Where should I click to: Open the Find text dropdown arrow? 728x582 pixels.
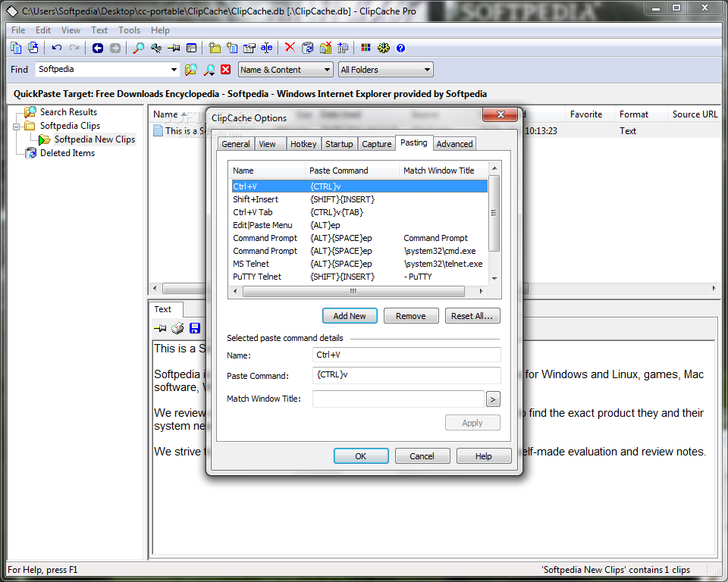[174, 70]
